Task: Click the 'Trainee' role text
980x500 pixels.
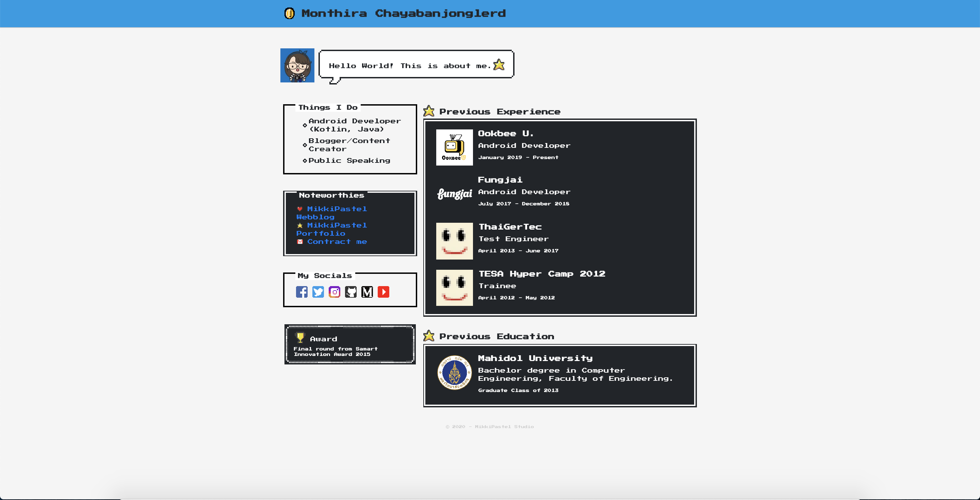Action: pos(497,286)
